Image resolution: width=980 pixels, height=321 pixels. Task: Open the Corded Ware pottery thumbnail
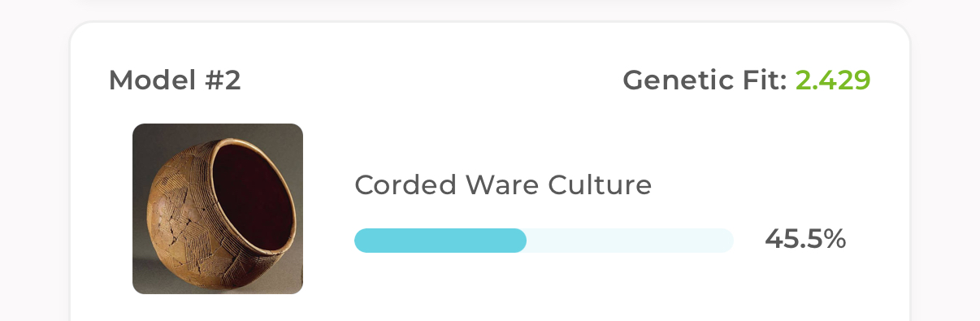tap(218, 209)
